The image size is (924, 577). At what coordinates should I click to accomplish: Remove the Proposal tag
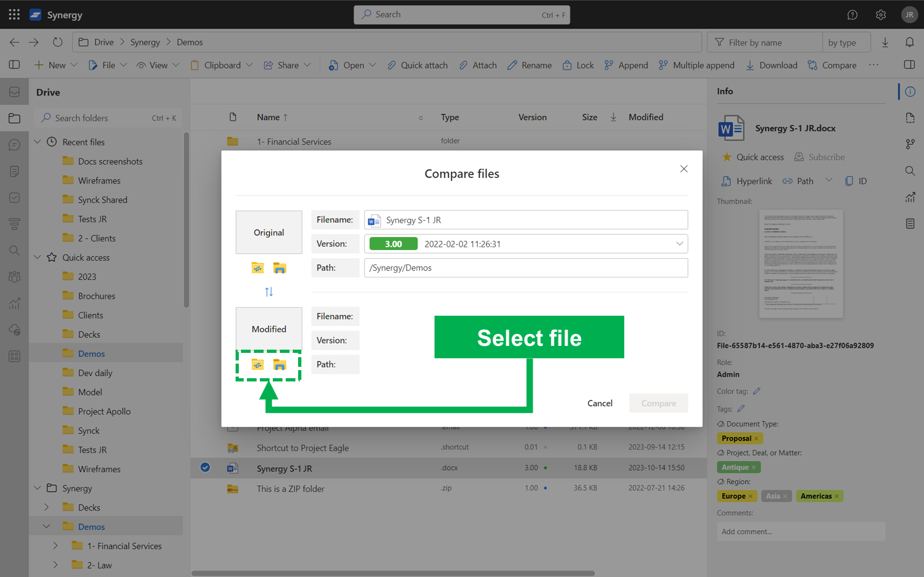pyautogui.click(x=756, y=439)
